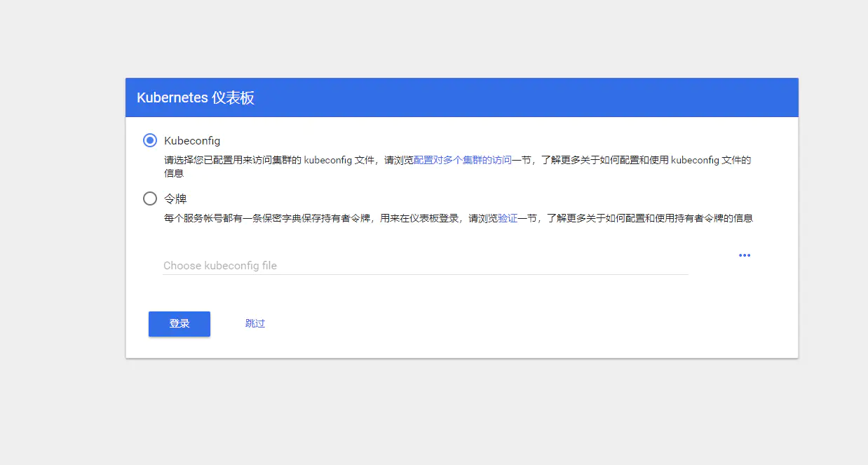Image resolution: width=868 pixels, height=465 pixels.
Task: Click the 跳过 skip link
Action: click(x=255, y=323)
